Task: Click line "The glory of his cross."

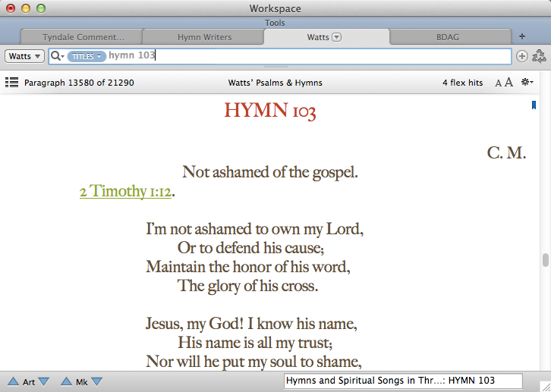Action: tap(247, 286)
